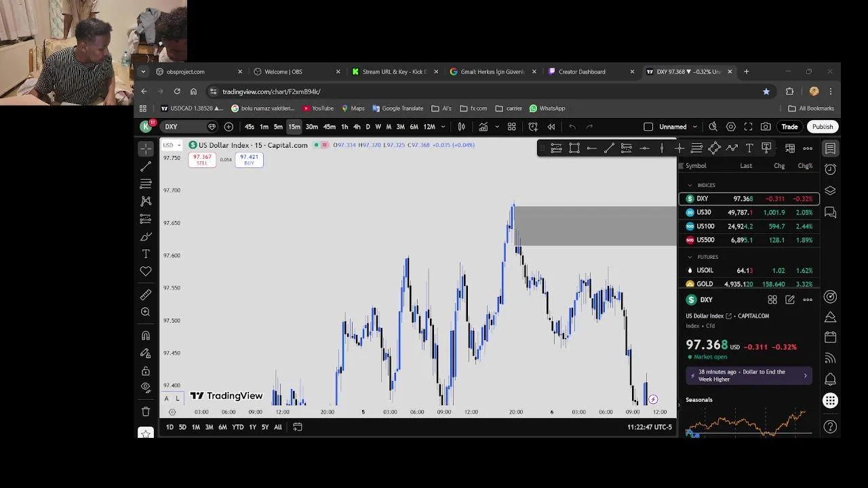Image resolution: width=868 pixels, height=488 pixels.
Task: Select the ruler measure tool
Action: (146, 295)
